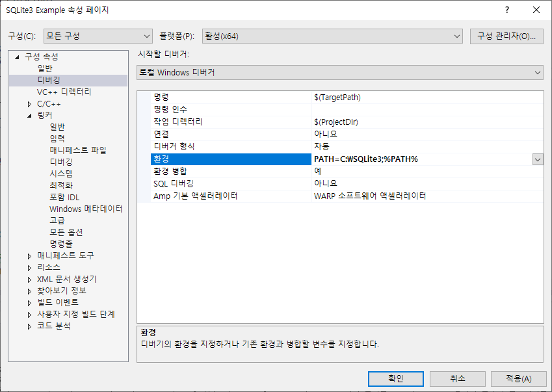Select 시스템 tree item
The image size is (552, 392).
click(x=61, y=174)
